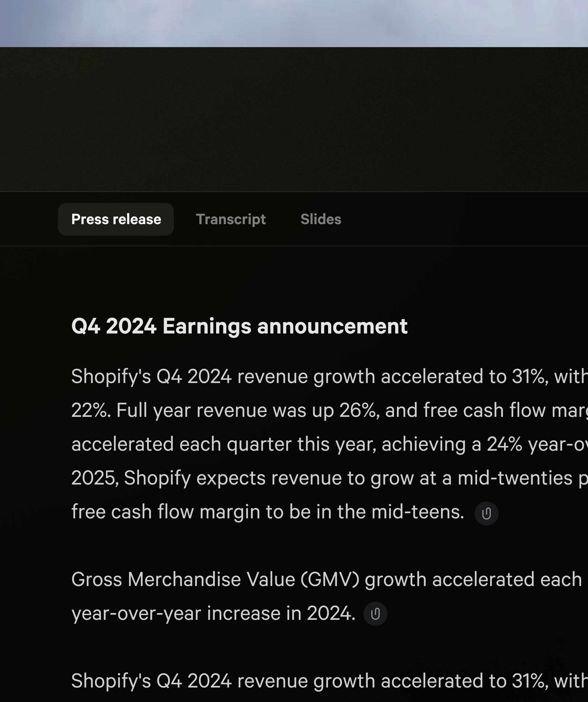Click the highlighted Press release pill button
This screenshot has height=702, width=588.
[116, 219]
